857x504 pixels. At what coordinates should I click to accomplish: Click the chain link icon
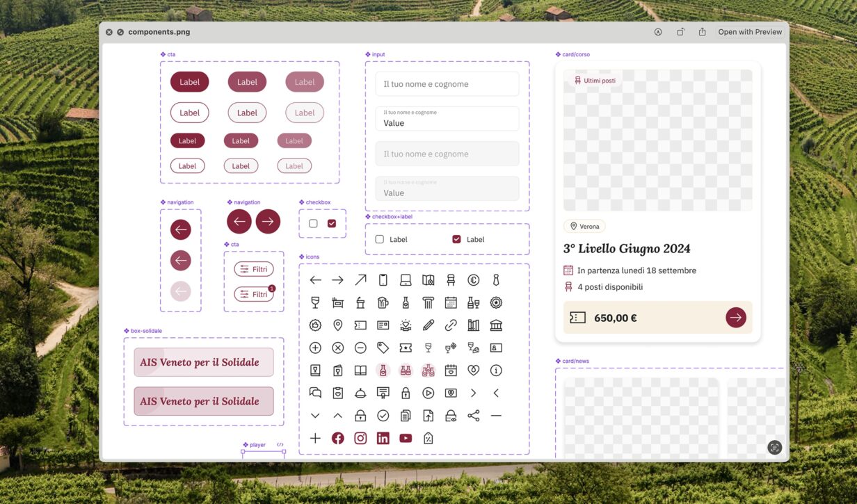coord(451,325)
